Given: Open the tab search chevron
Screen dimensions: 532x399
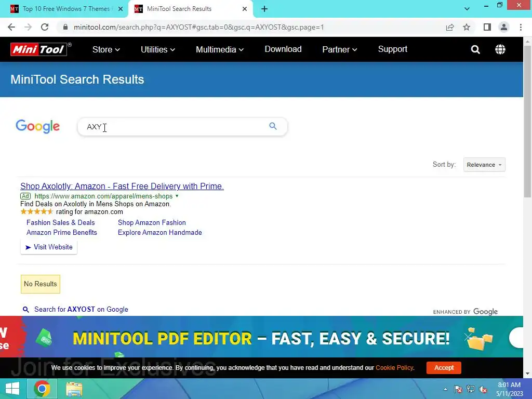Looking at the screenshot, I should pos(467,9).
